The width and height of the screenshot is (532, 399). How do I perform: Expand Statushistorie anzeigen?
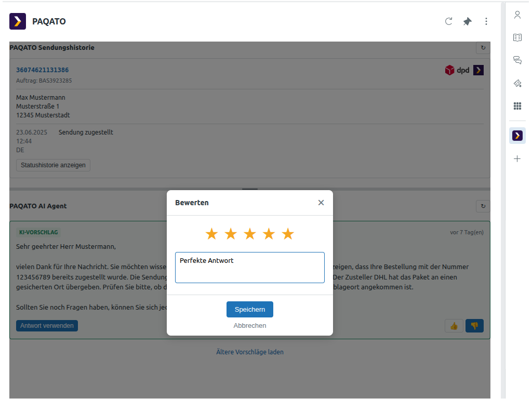(54, 165)
